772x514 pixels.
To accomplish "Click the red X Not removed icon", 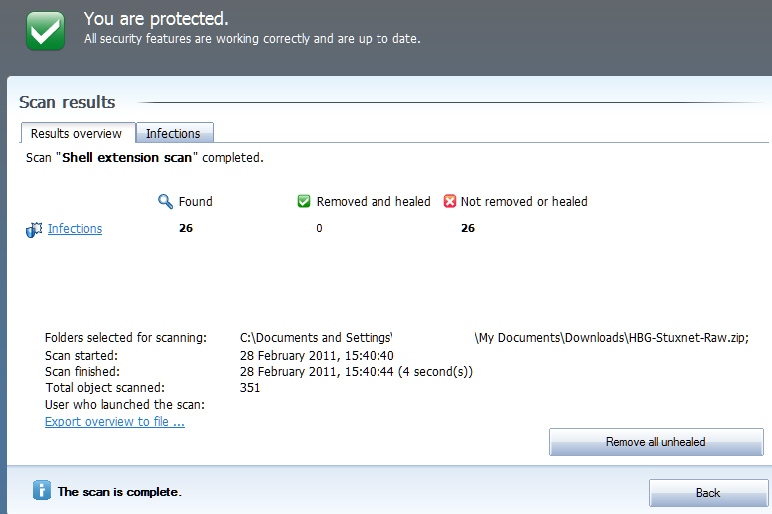I will coord(449,201).
